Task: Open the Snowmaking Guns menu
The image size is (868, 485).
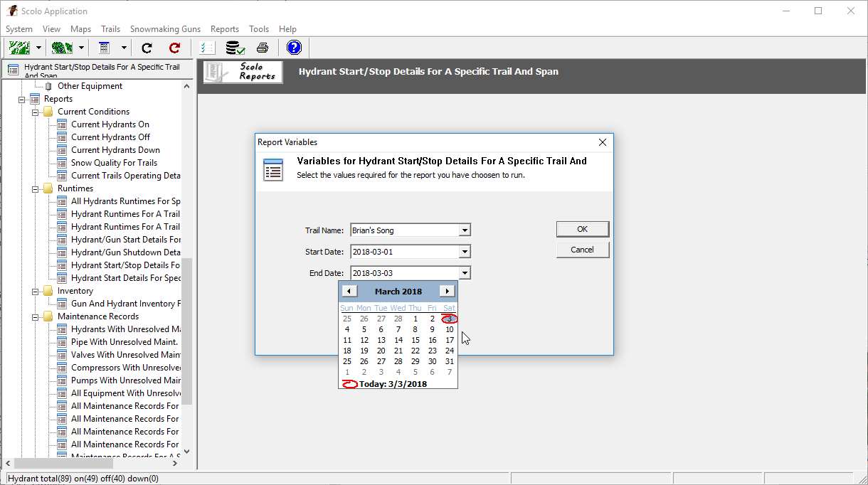Action: click(165, 29)
